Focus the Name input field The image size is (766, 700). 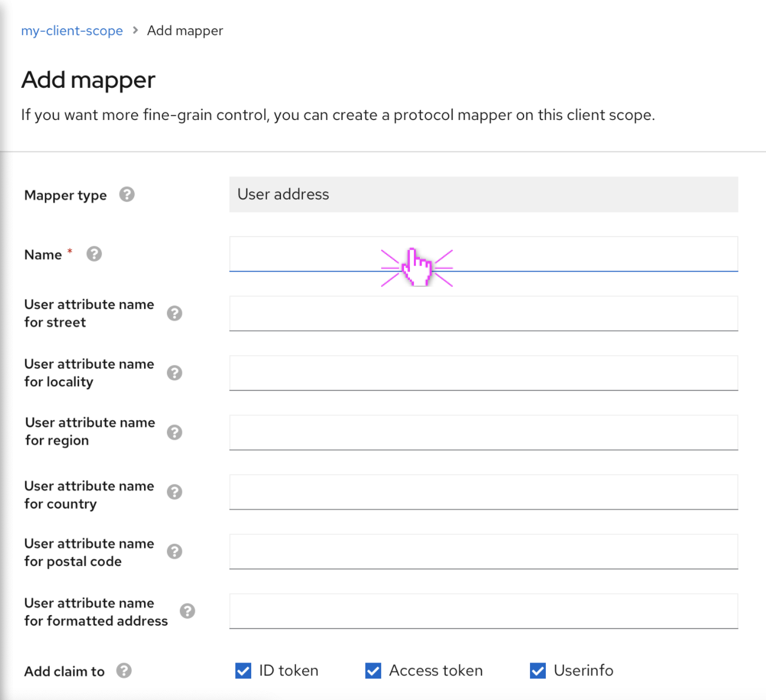click(x=484, y=254)
